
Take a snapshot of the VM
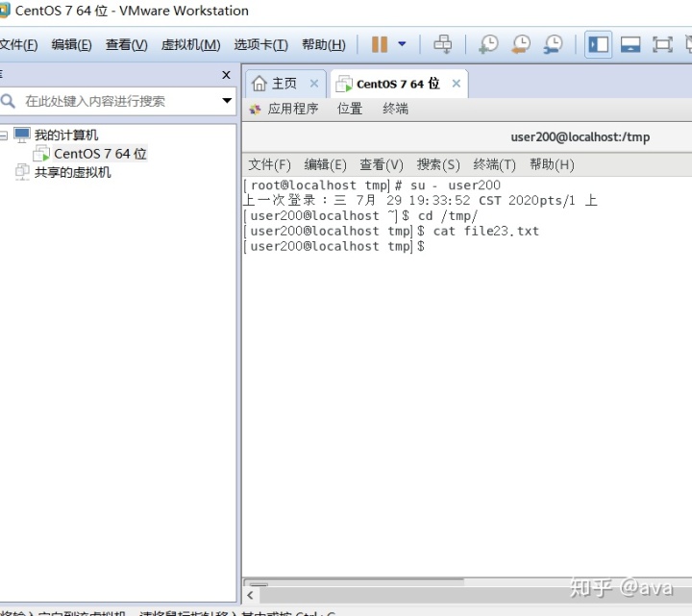[x=488, y=44]
